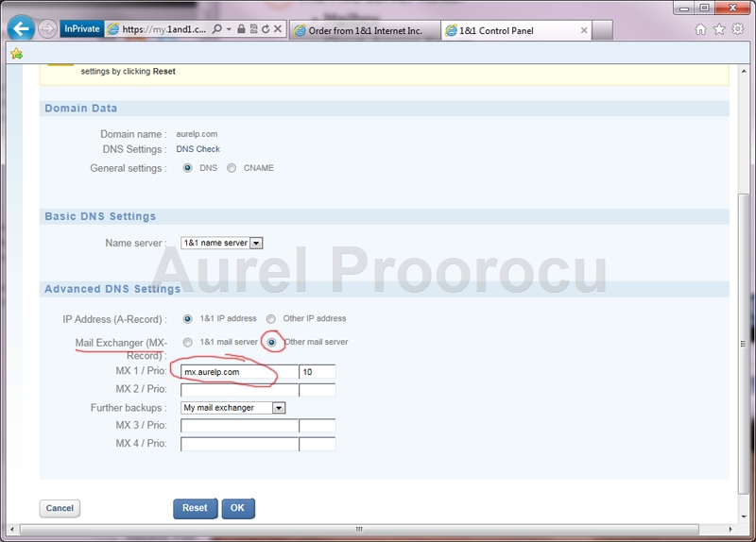This screenshot has width=756, height=542.
Task: Select 1&1 IP address radio button
Action: coord(187,319)
